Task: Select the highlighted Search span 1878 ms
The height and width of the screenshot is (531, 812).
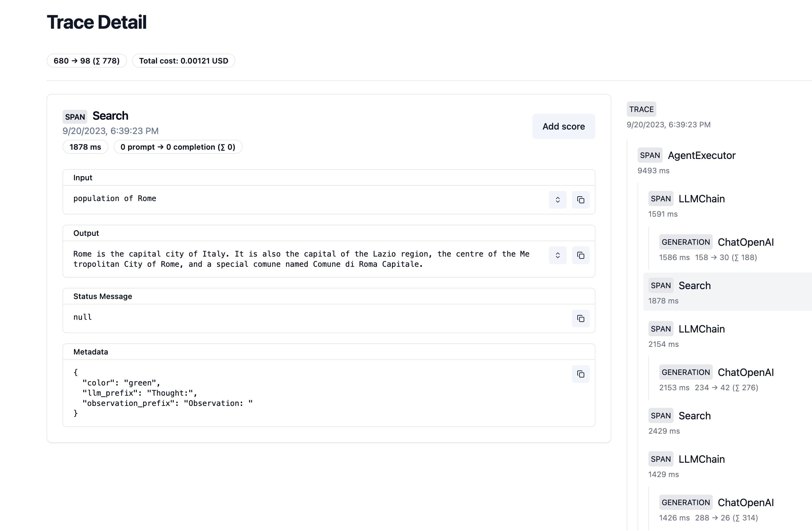Action: coord(694,286)
